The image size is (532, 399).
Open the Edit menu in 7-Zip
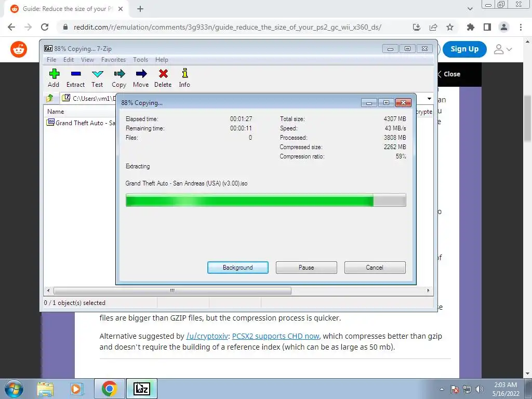coord(69,60)
